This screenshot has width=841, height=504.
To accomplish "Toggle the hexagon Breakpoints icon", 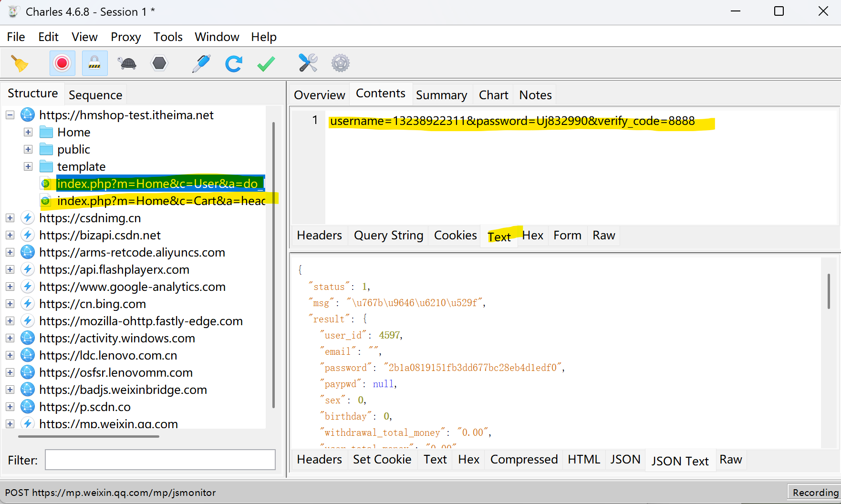I will (159, 63).
